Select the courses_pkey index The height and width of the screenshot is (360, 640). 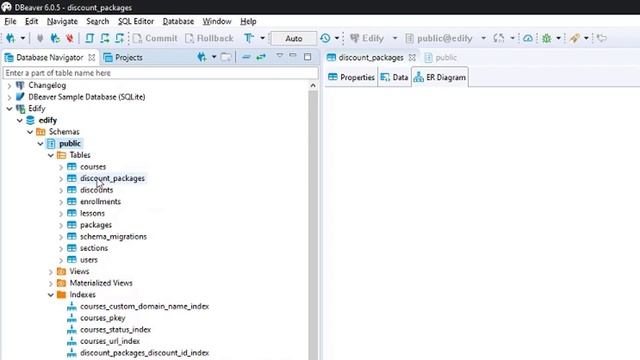pyautogui.click(x=102, y=318)
